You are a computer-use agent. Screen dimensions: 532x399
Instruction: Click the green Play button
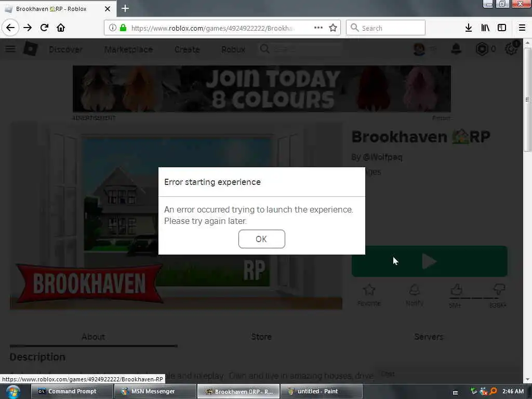pos(430,261)
